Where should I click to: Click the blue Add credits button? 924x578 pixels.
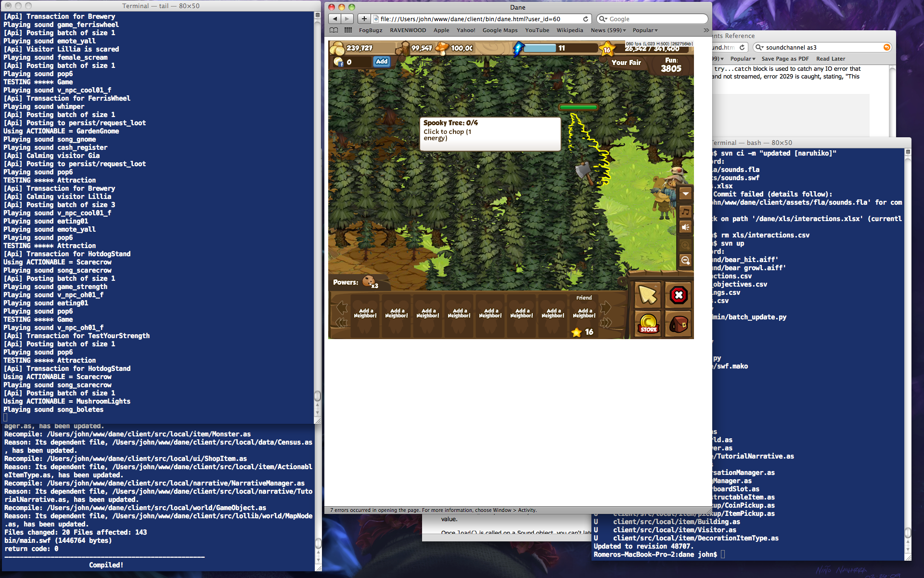click(x=382, y=62)
